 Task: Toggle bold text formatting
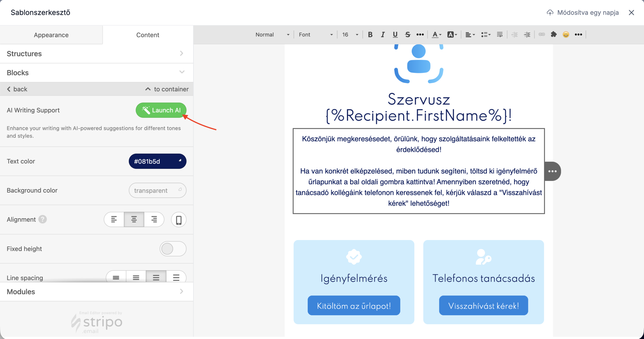pos(370,35)
